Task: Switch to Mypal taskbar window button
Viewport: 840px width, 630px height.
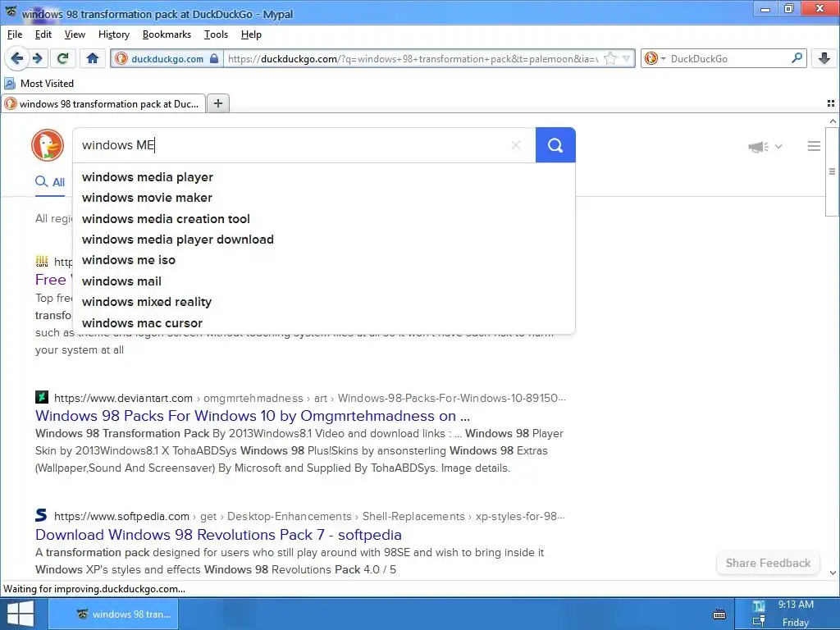Action: (113, 614)
